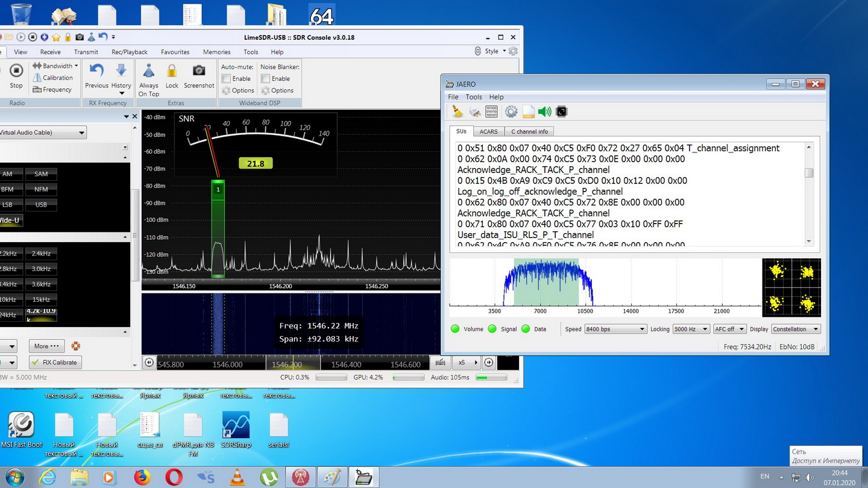Click quick-access undo arrow in title bar
This screenshot has height=488, width=868.
coord(102,37)
